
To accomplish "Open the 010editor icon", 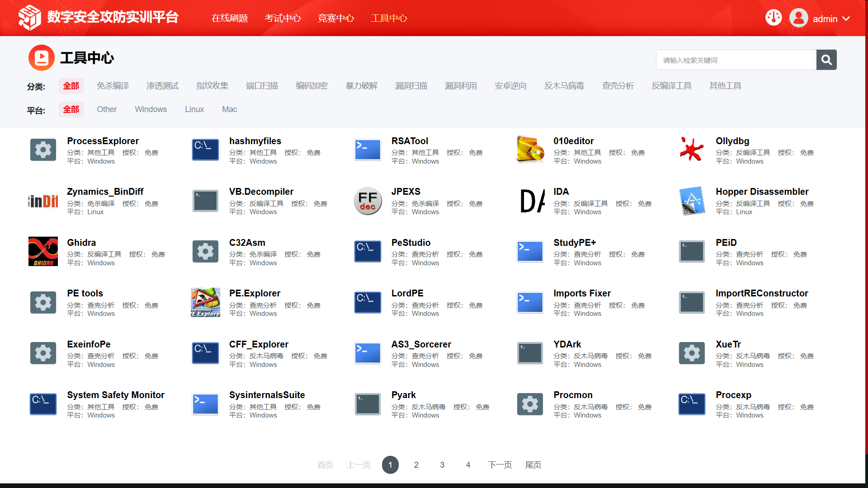I will tap(530, 150).
